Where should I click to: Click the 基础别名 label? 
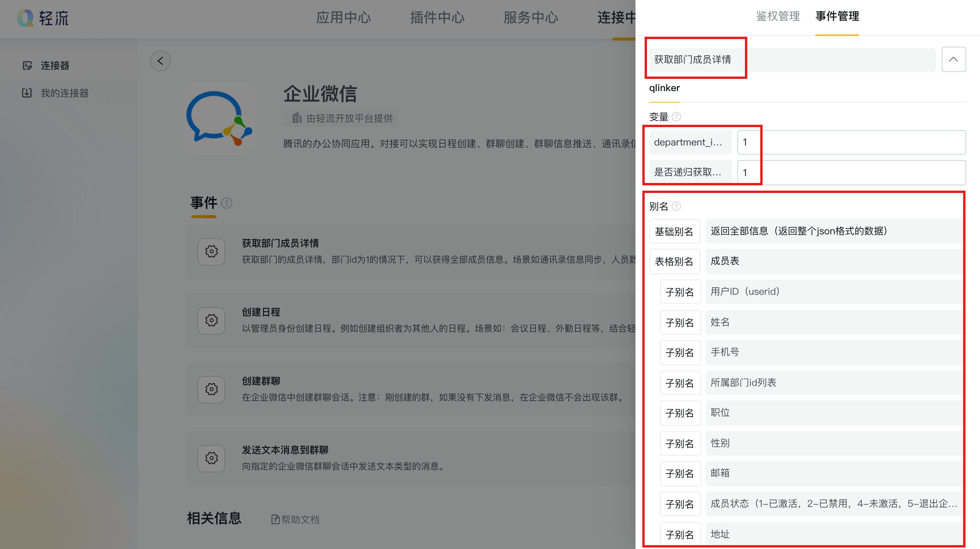[675, 231]
